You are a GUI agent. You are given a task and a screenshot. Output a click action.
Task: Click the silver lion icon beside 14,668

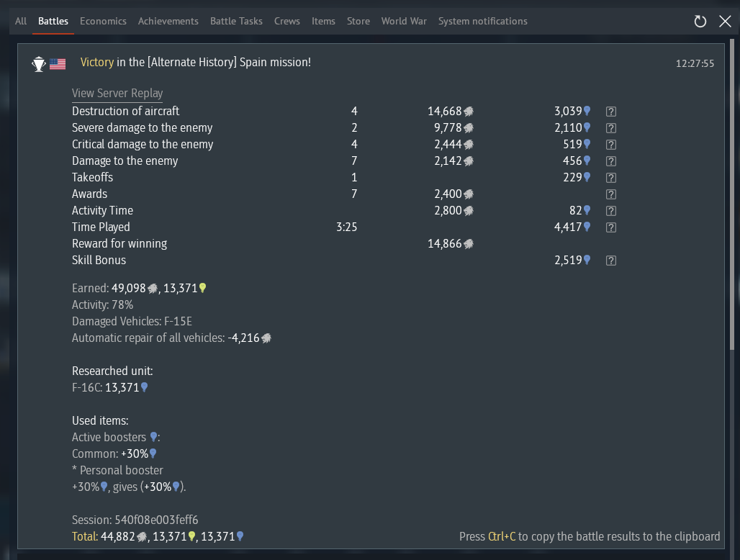click(469, 112)
